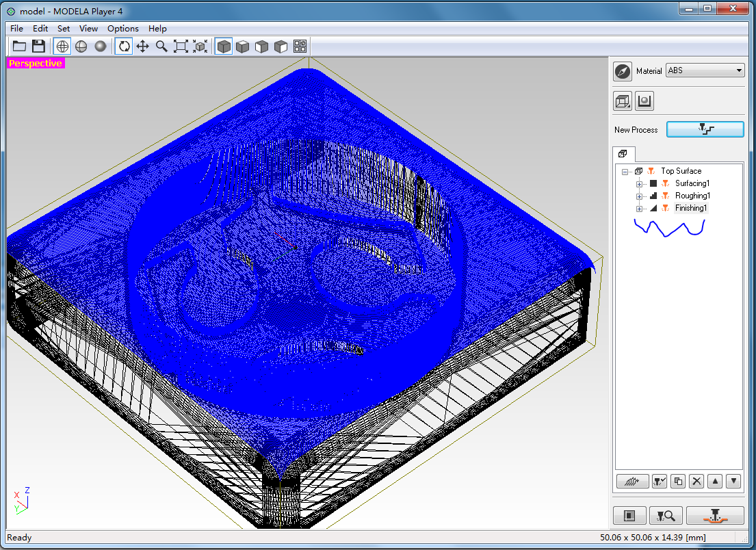The width and height of the screenshot is (756, 550).
Task: Open the Set menu
Action: pos(63,29)
